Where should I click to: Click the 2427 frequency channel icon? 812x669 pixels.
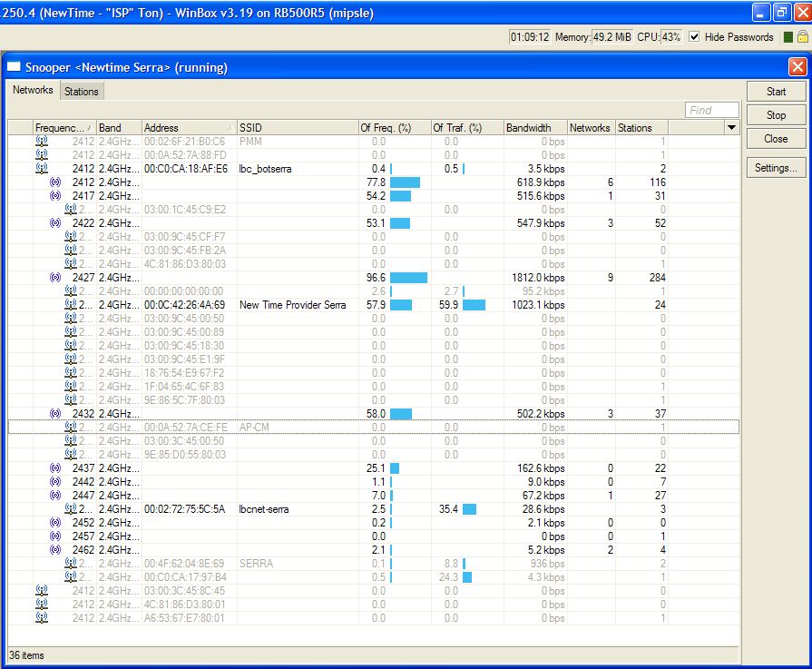pyautogui.click(x=55, y=277)
